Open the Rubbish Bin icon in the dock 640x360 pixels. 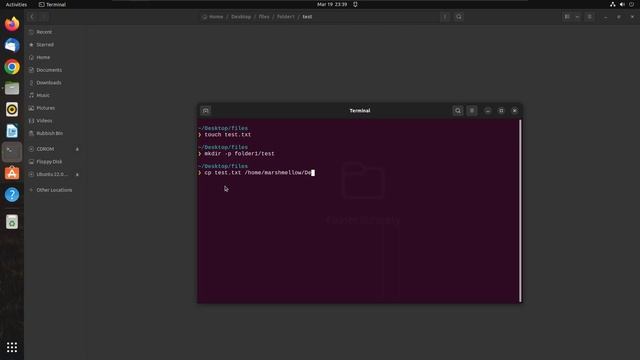(12, 222)
